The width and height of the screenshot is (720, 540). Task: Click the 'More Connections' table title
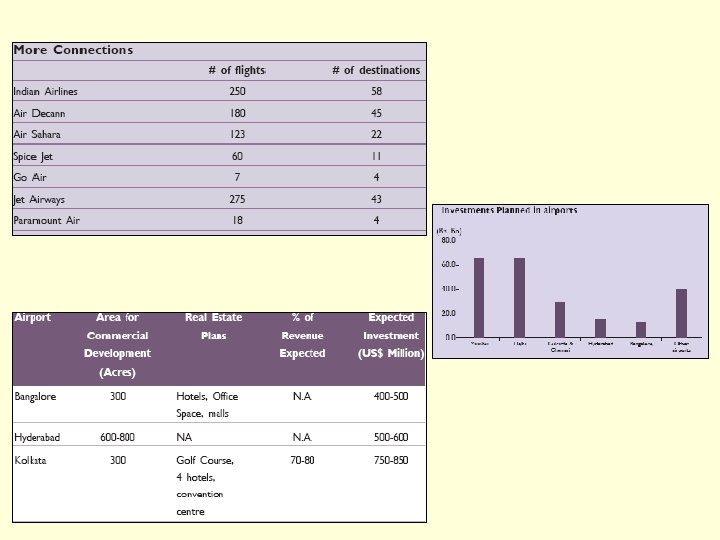[73, 50]
